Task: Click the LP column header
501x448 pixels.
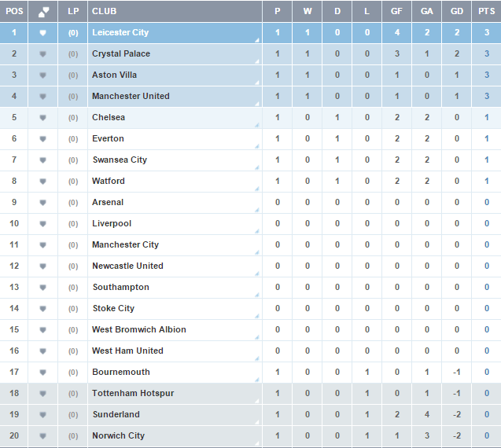Action: pos(73,11)
